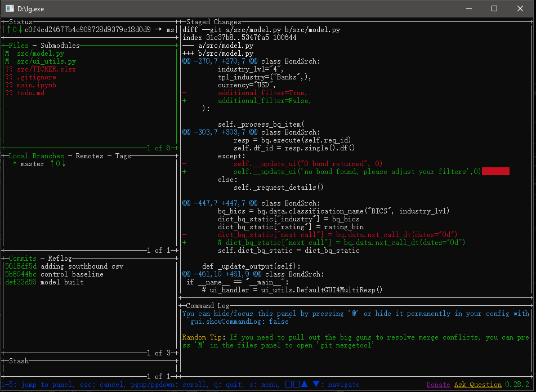Click the pull arrow next to the commit hash
Screen dimensions: 536x392
tap(20, 30)
